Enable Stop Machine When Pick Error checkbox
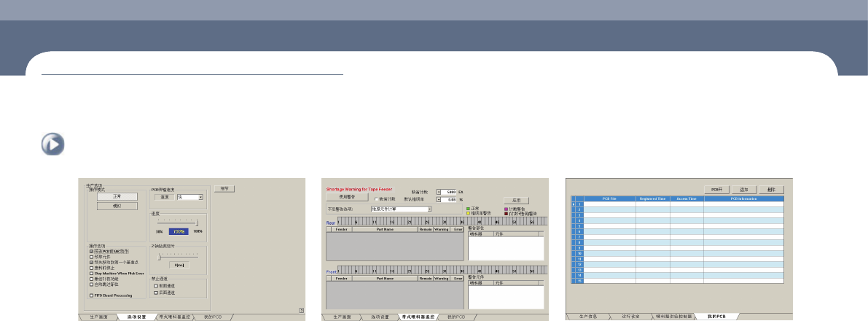868x321 pixels. [90, 274]
